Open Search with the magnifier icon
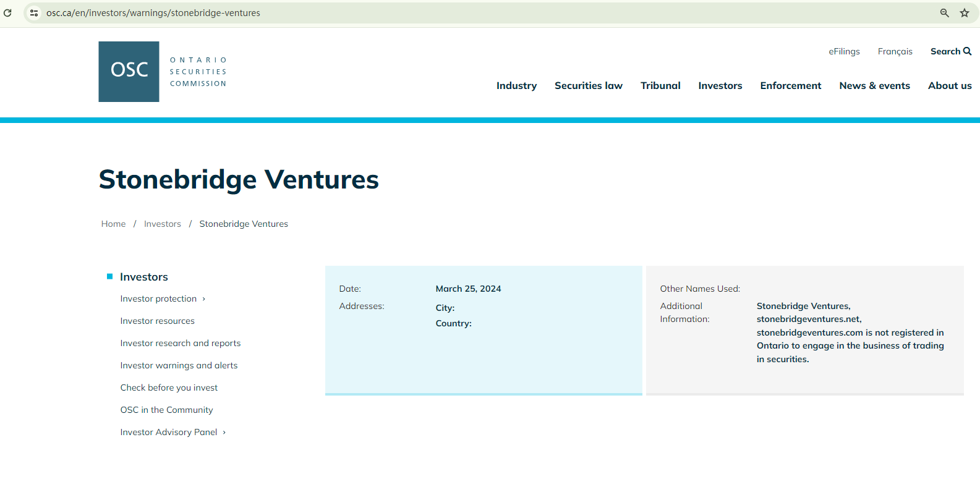 tap(967, 51)
